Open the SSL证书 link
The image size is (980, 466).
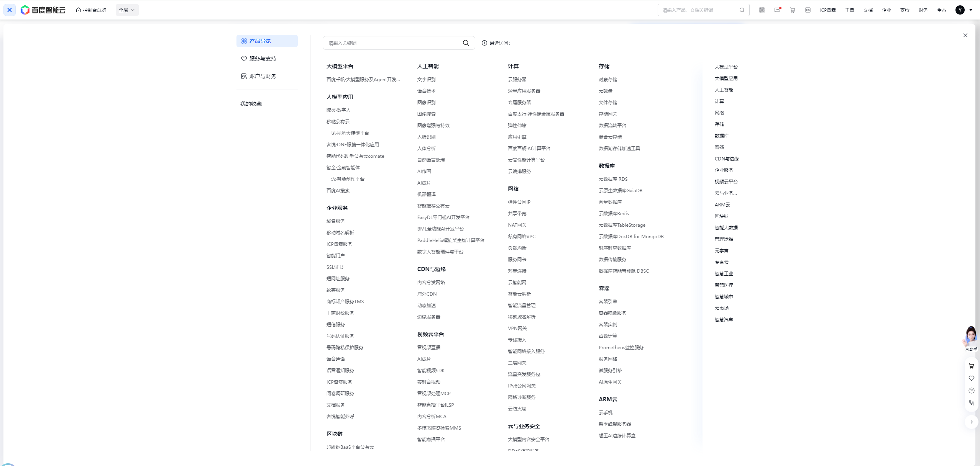pos(335,267)
